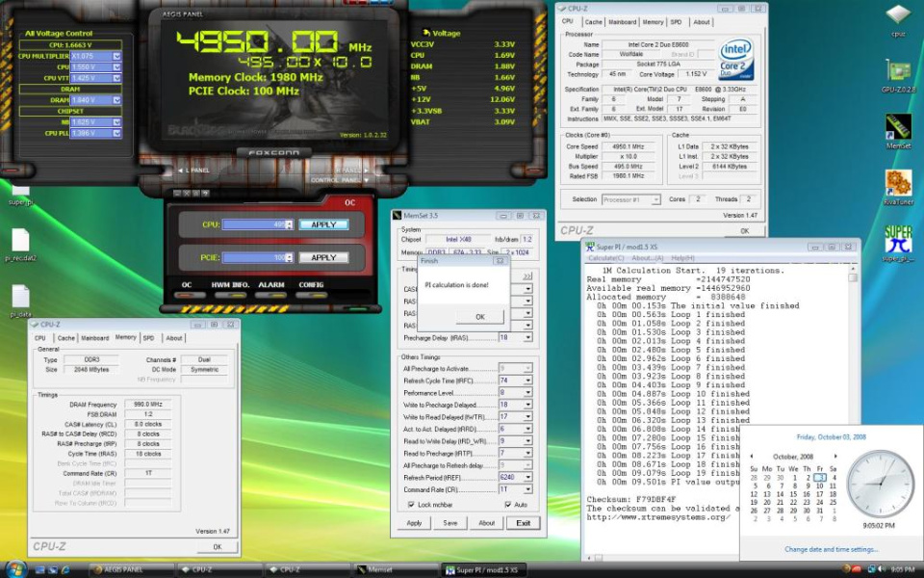Apply the CPU frequency in Aegis OC panel

coord(323,224)
